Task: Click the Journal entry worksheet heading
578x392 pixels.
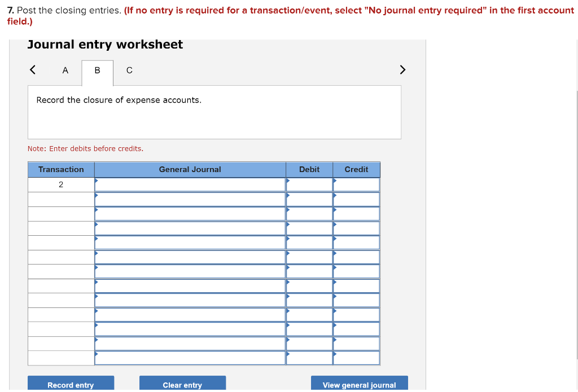Action: click(x=105, y=45)
